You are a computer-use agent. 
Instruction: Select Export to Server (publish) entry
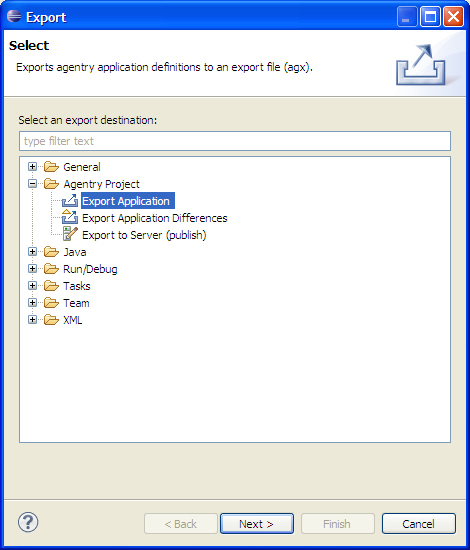coord(144,235)
